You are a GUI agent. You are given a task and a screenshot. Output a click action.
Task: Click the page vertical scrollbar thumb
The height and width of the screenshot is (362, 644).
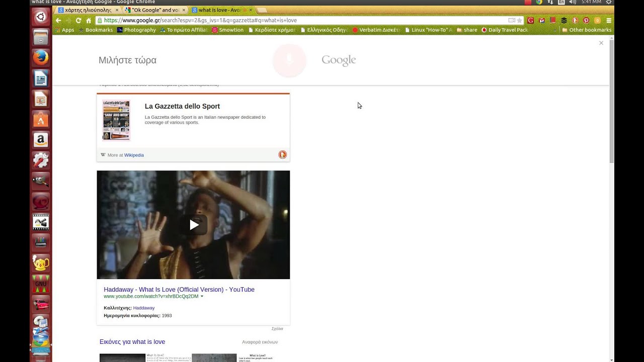click(x=611, y=101)
